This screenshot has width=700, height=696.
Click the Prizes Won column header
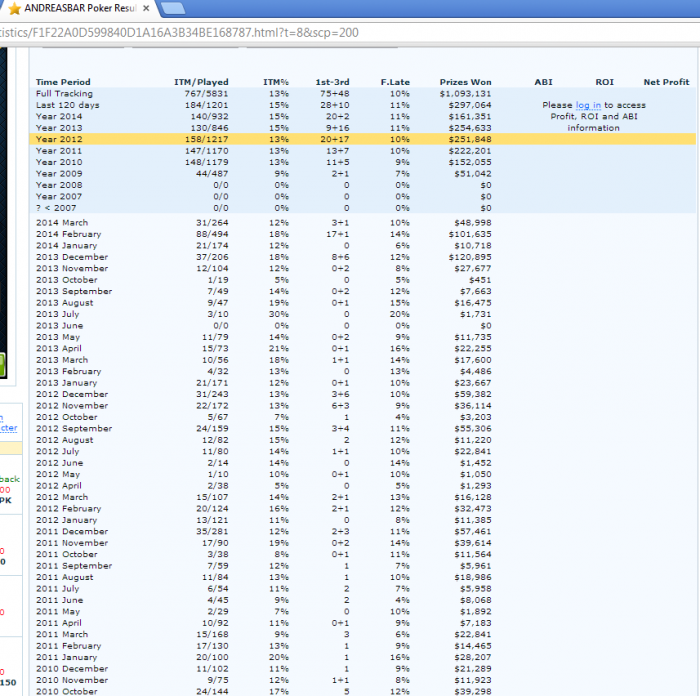coord(465,82)
